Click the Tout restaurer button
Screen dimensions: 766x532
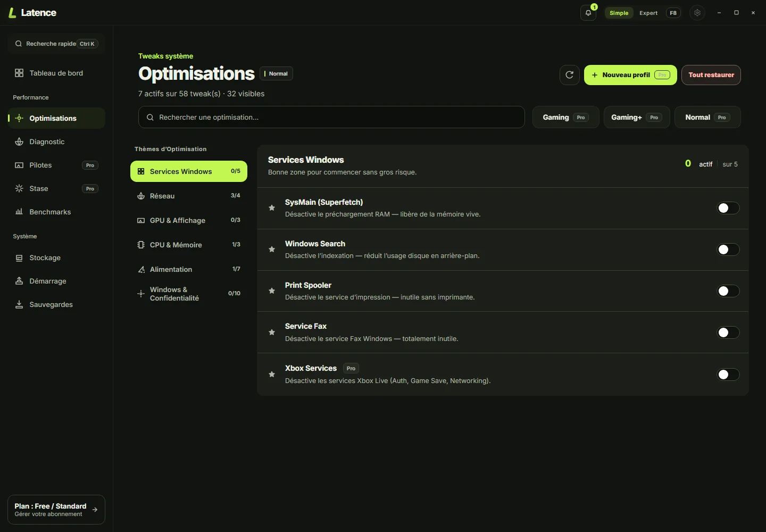point(711,75)
